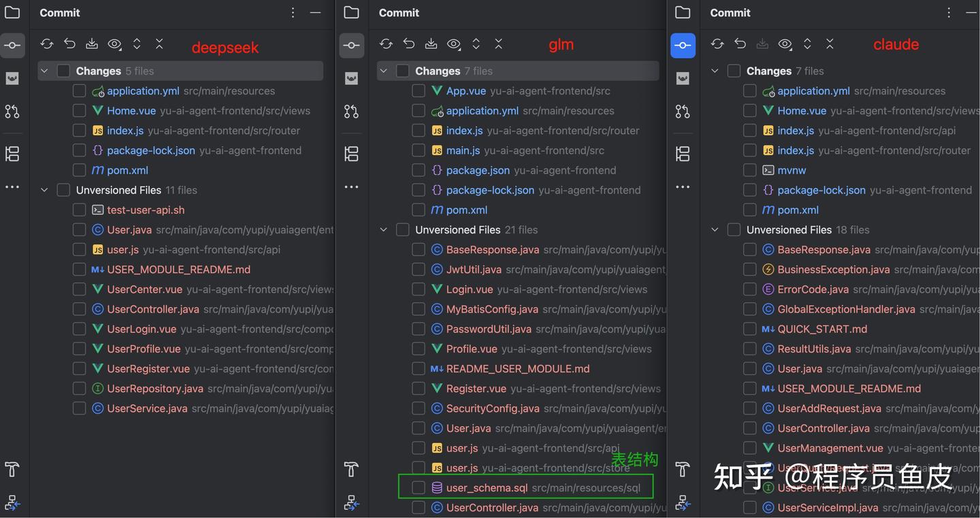Tick application.yml checkbox in deepseek panel
Screen dimensions: 980x518
(79, 91)
